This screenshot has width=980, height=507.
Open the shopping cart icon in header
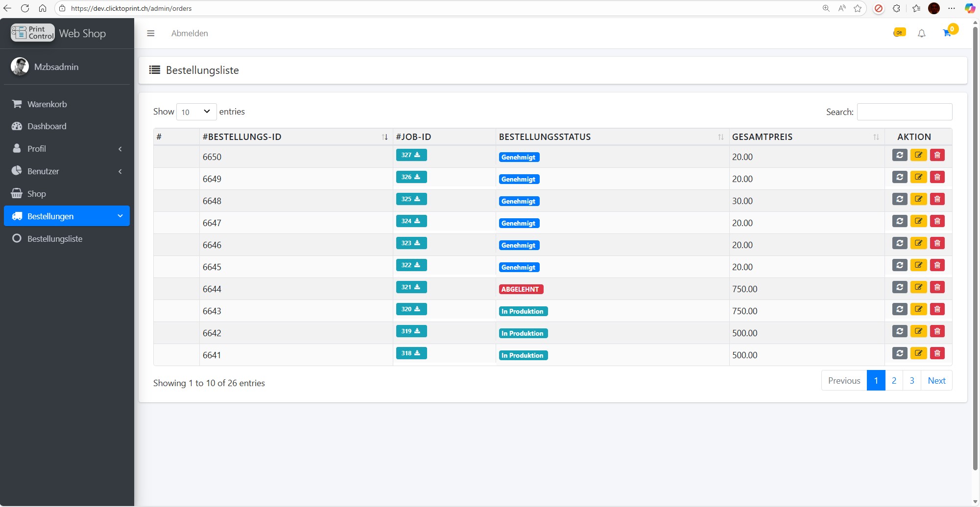947,33
